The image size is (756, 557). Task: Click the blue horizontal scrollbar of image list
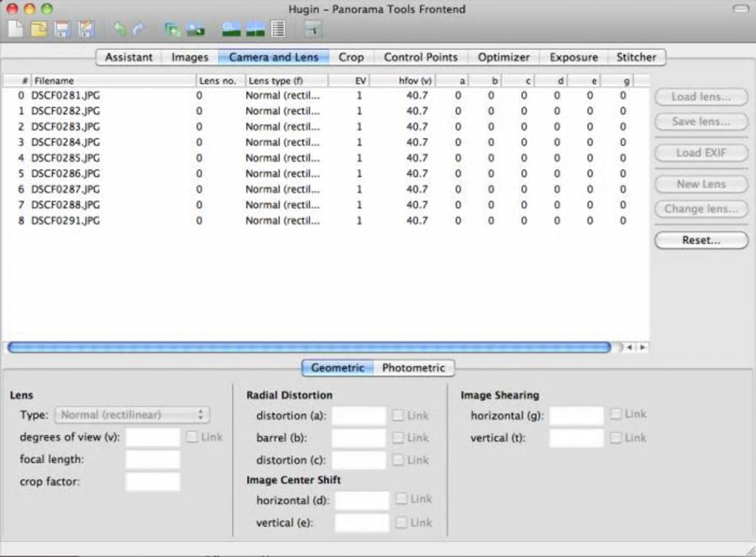[x=310, y=347]
